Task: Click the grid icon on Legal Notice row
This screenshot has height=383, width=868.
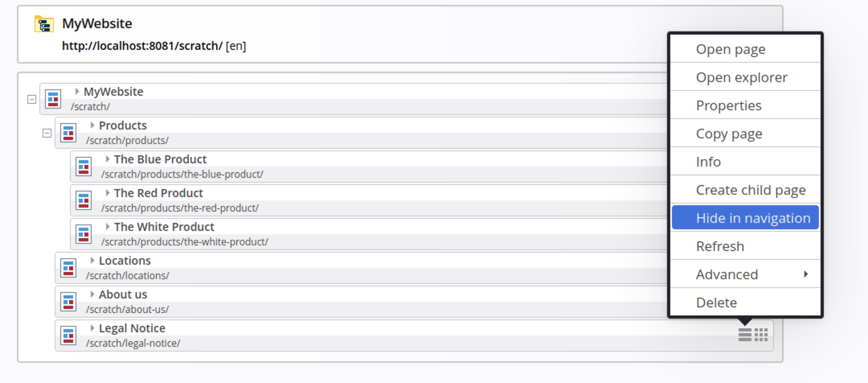Action: click(761, 335)
